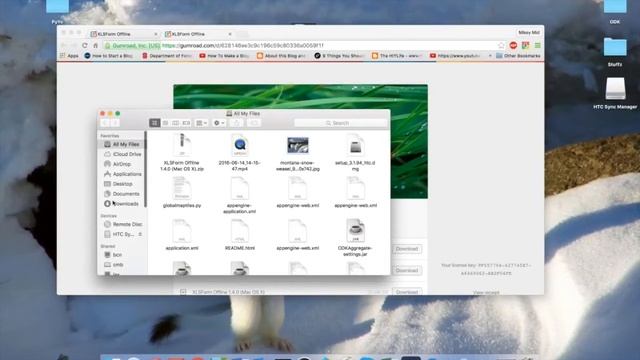Open the Chrome hamburger menu
640x360 pixels.
point(538,45)
